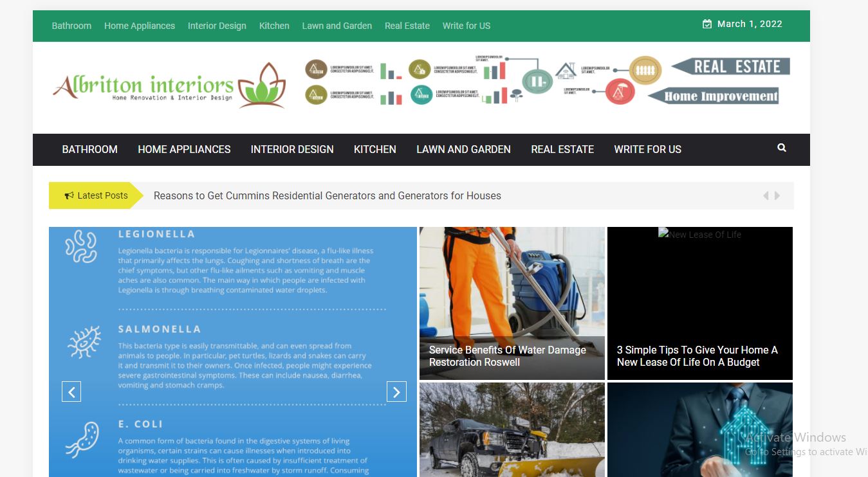
Task: Click the Albritton interiors lotus logo
Action: point(169,85)
